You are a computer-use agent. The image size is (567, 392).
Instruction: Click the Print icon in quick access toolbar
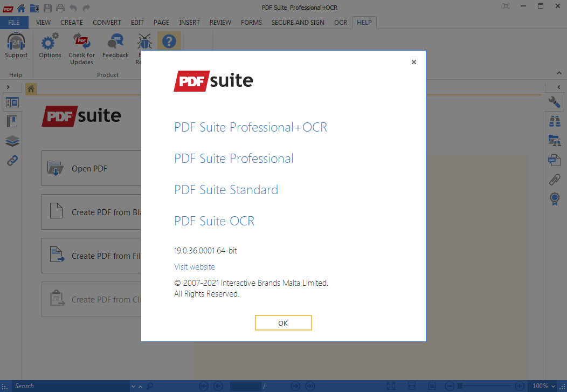(x=60, y=8)
